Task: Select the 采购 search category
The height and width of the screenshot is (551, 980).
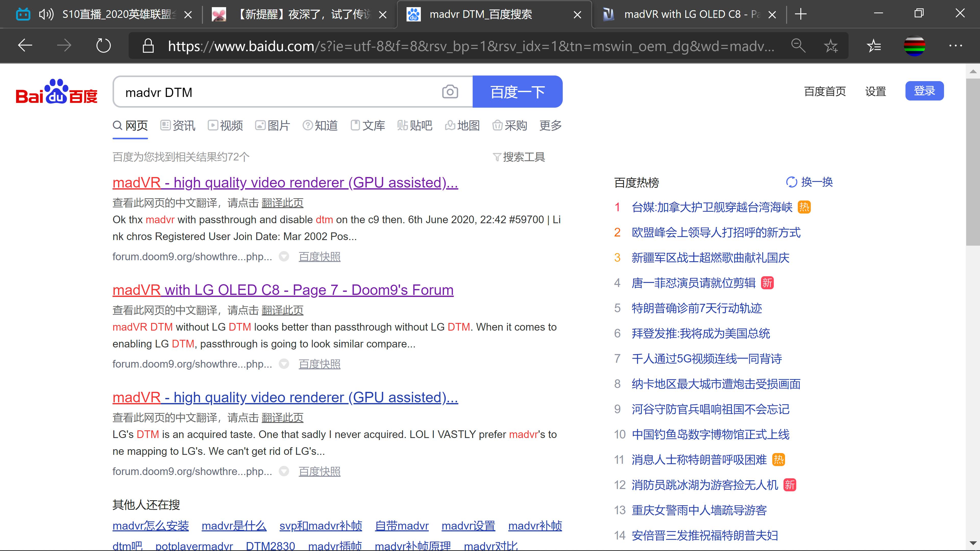Action: click(510, 126)
